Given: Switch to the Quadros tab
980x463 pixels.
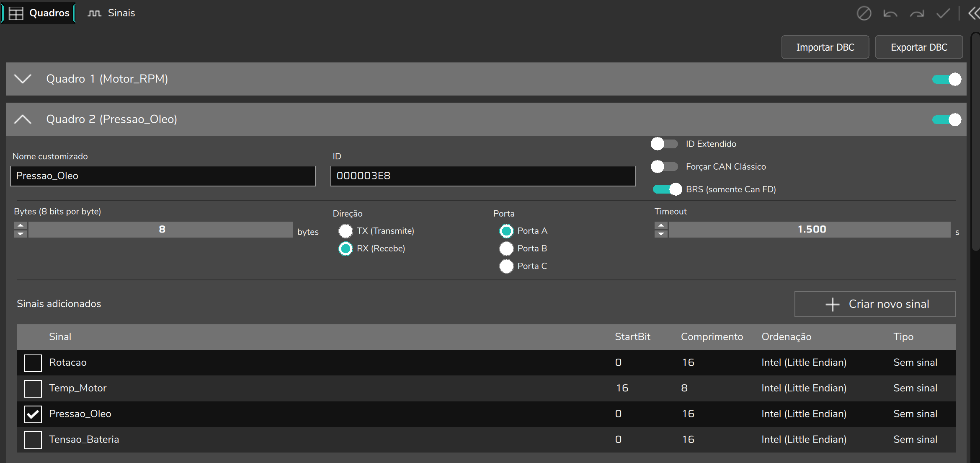Looking at the screenshot, I should (x=39, y=13).
